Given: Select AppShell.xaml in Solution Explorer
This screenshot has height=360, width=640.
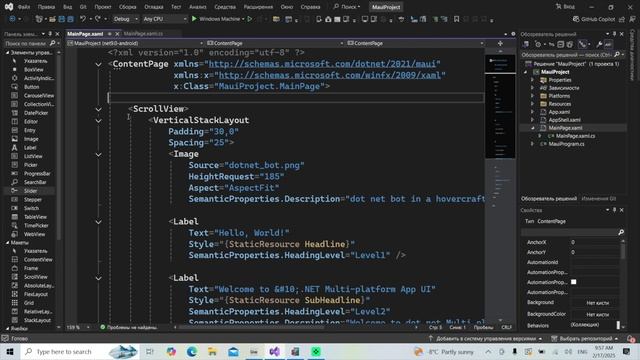Looking at the screenshot, I should [x=564, y=120].
